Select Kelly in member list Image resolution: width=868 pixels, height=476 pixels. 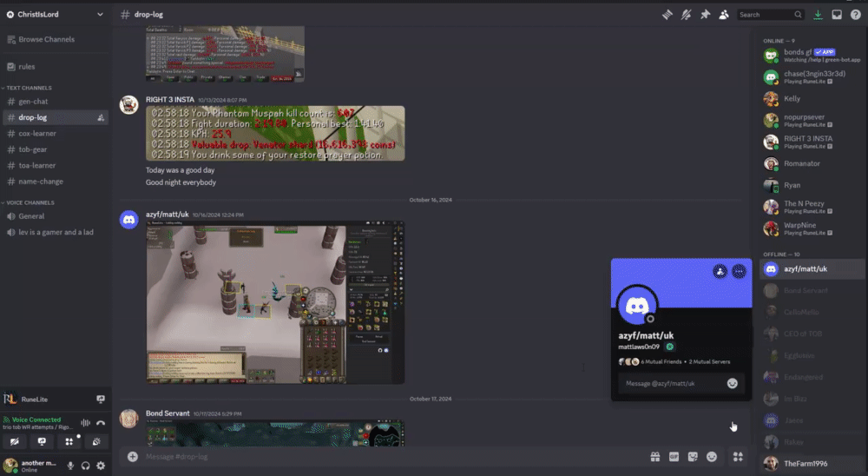[x=812, y=99]
